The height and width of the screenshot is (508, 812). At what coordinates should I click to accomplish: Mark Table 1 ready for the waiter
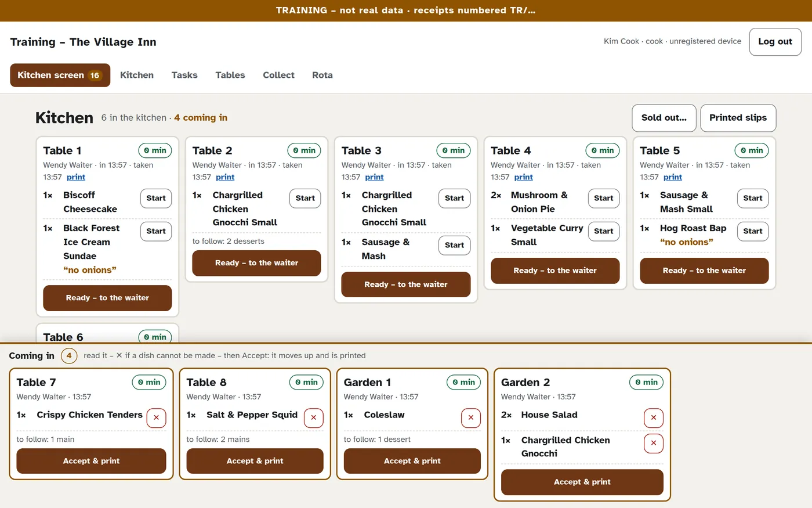tap(107, 298)
